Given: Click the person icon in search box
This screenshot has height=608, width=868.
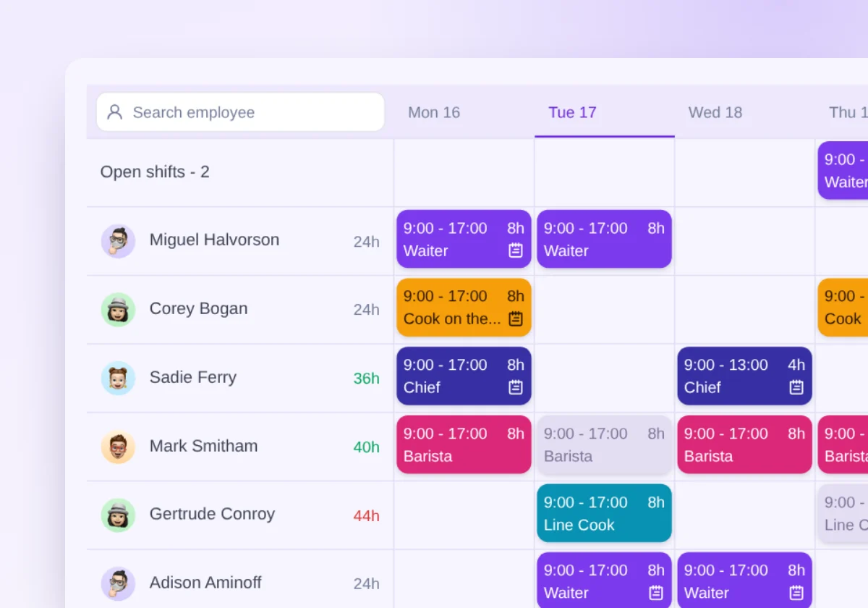Looking at the screenshot, I should [114, 112].
